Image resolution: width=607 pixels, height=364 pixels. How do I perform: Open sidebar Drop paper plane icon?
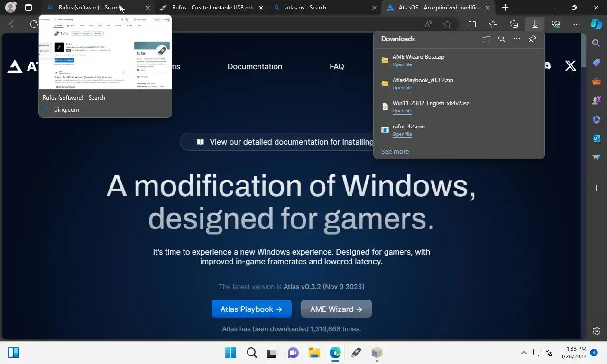tap(597, 157)
